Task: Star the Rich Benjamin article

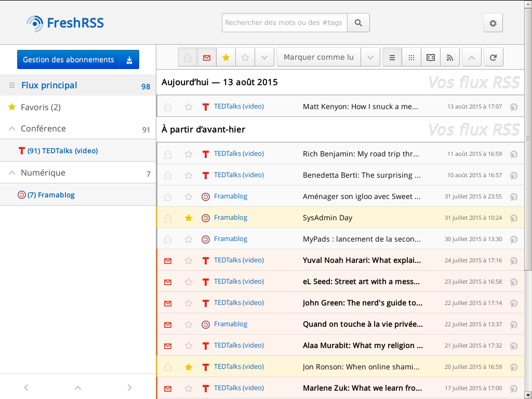Action: click(189, 154)
